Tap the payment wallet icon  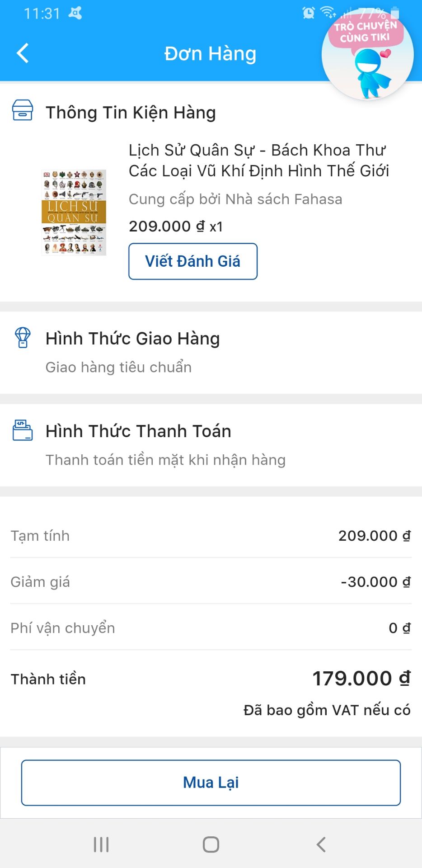[23, 430]
